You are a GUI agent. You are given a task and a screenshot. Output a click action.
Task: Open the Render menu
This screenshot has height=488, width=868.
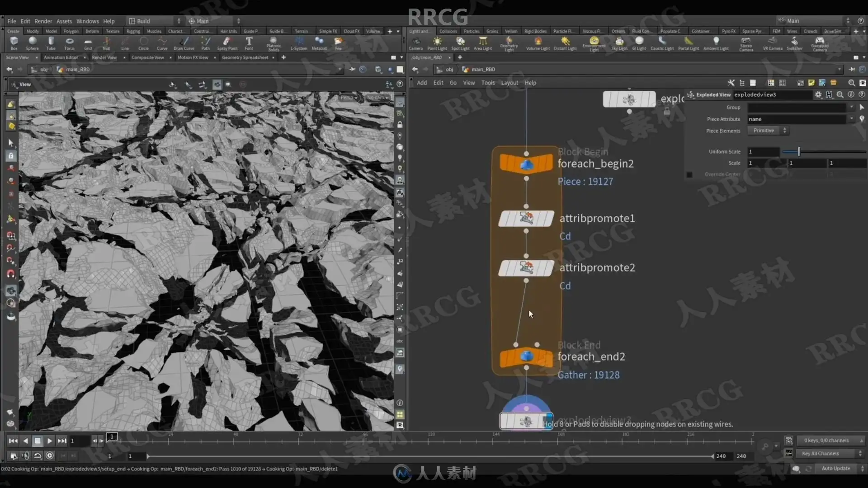[43, 21]
